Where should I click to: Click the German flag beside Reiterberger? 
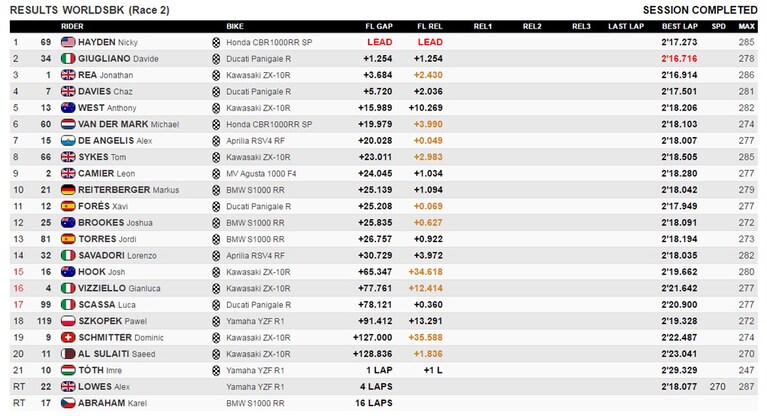[x=68, y=190]
